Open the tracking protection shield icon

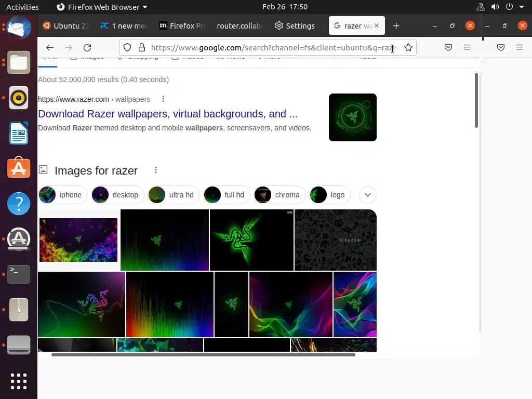click(127, 47)
